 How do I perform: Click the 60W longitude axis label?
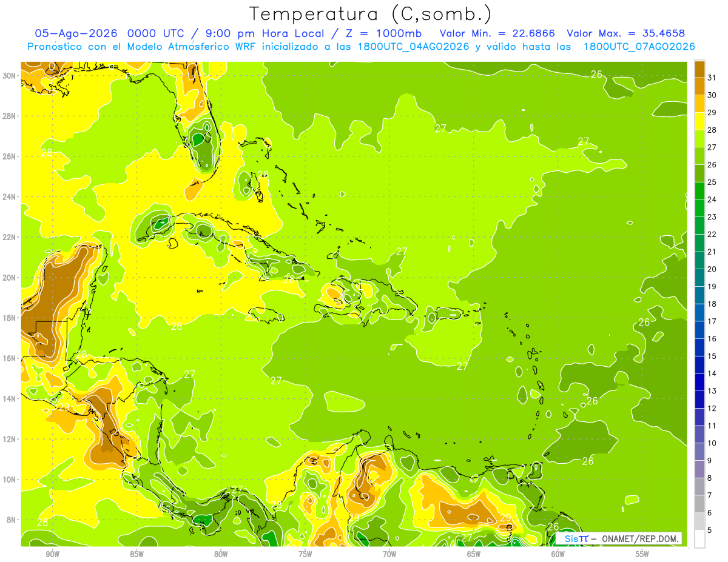tap(558, 554)
